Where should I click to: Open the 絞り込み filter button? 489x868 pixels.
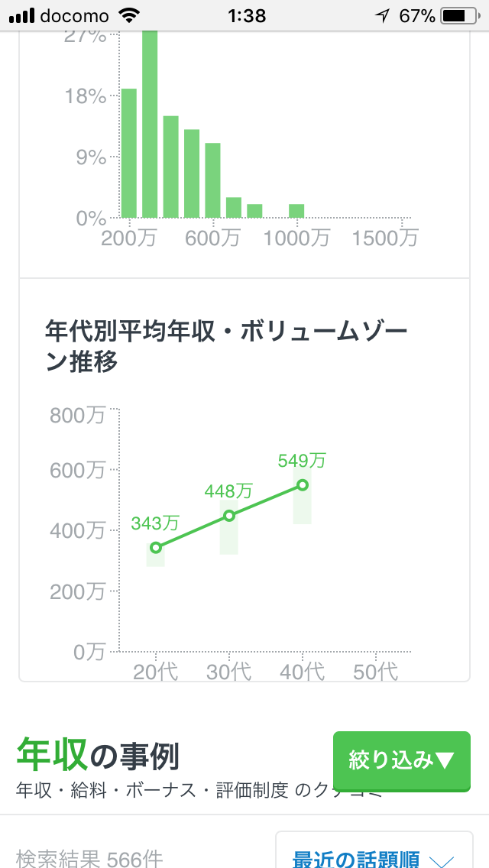(x=402, y=761)
